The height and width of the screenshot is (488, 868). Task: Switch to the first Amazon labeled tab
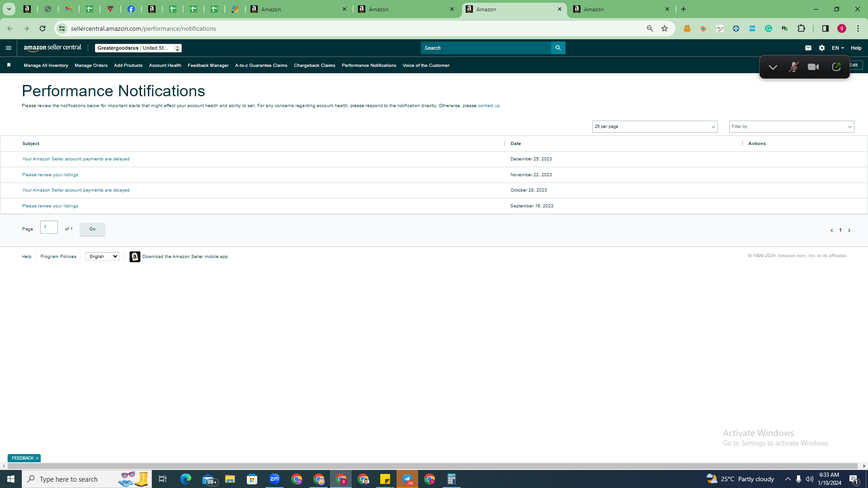pos(298,9)
